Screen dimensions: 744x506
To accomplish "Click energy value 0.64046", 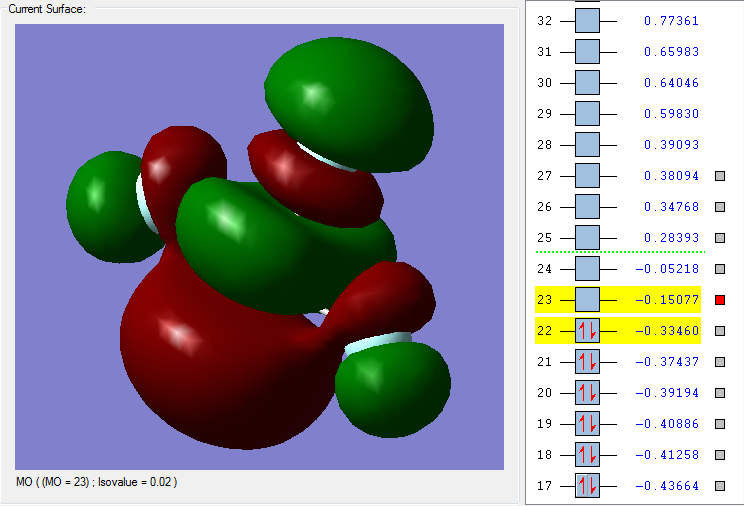I will [x=671, y=83].
